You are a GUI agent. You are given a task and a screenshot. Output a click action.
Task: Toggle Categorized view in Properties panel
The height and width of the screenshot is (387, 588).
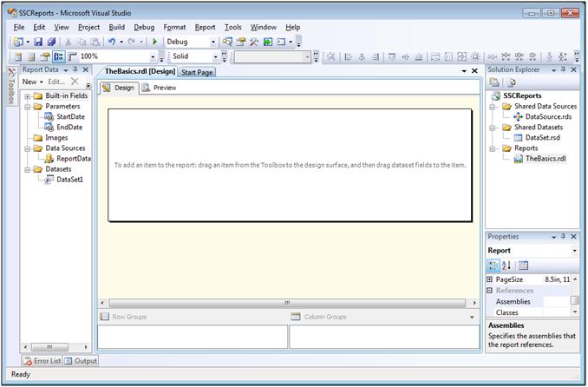493,266
